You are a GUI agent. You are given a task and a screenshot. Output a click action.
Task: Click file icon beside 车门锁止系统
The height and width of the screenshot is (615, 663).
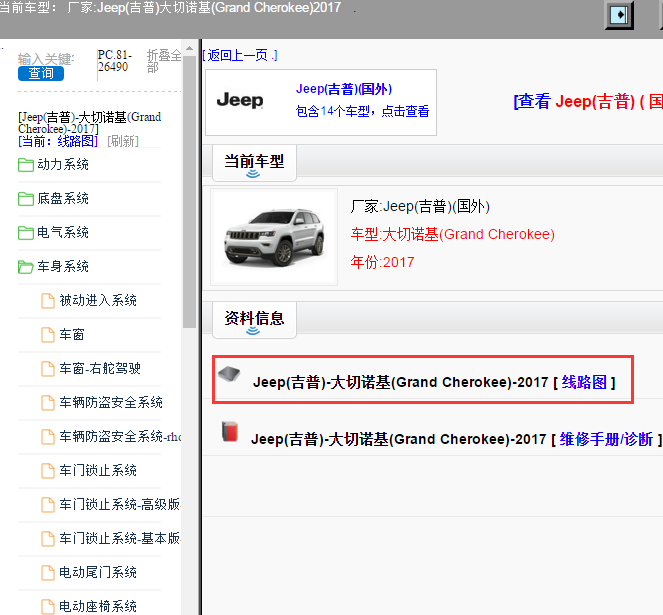click(48, 471)
